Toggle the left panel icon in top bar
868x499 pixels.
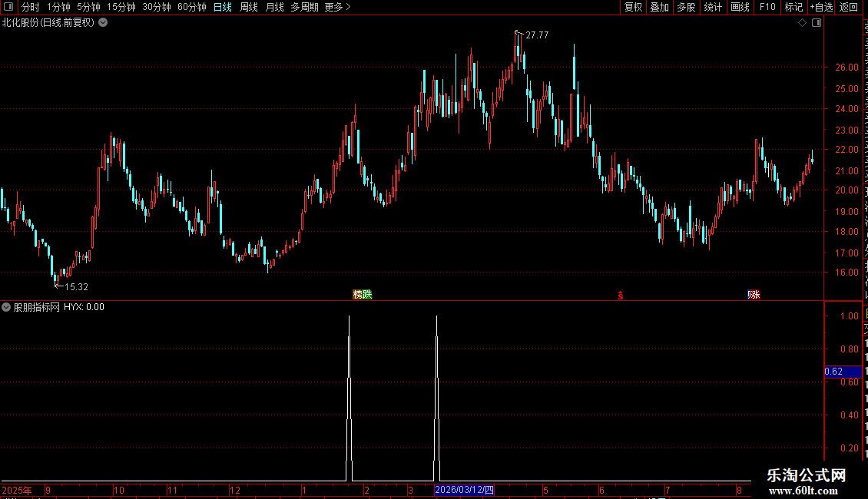point(8,7)
